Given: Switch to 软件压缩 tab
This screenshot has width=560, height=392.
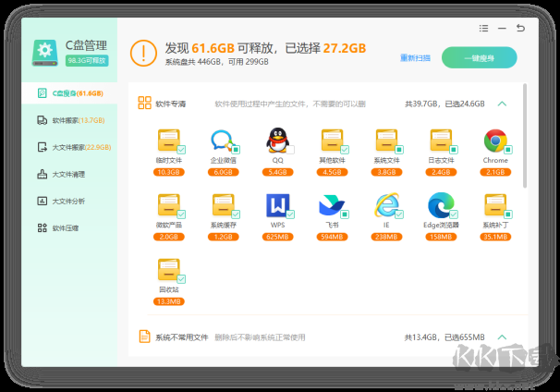Looking at the screenshot, I should point(69,228).
